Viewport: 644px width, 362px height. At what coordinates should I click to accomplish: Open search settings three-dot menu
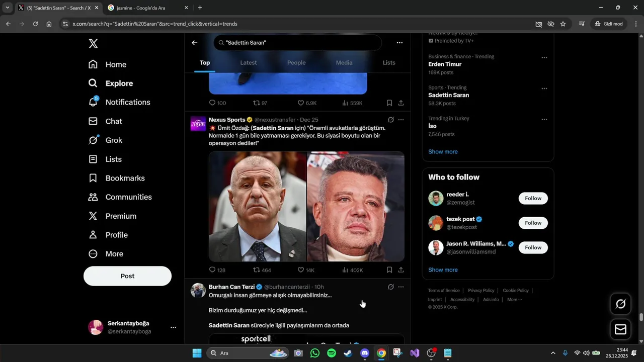(399, 43)
